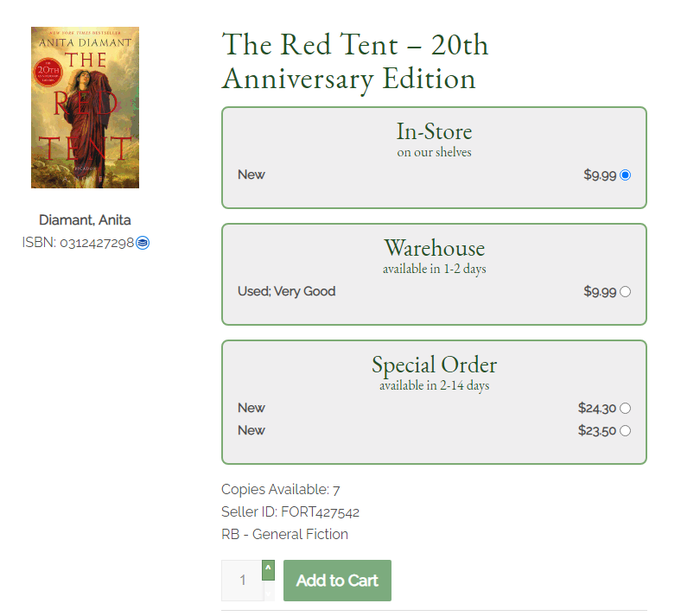
Task: Decrease quantity with the down arrow
Action: point(269,591)
